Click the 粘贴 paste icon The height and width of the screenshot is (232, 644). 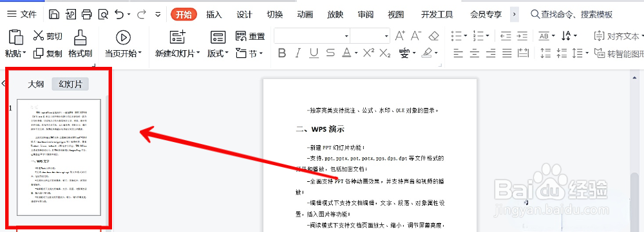point(15,37)
